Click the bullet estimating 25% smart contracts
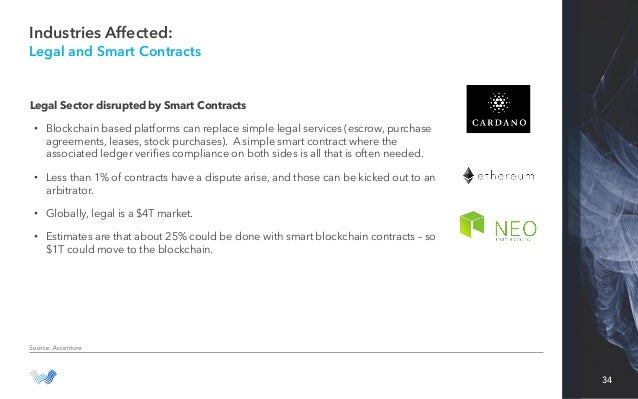 point(240,242)
